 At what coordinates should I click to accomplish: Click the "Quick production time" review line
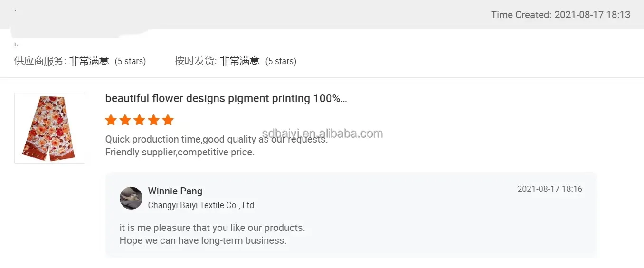[x=216, y=139]
